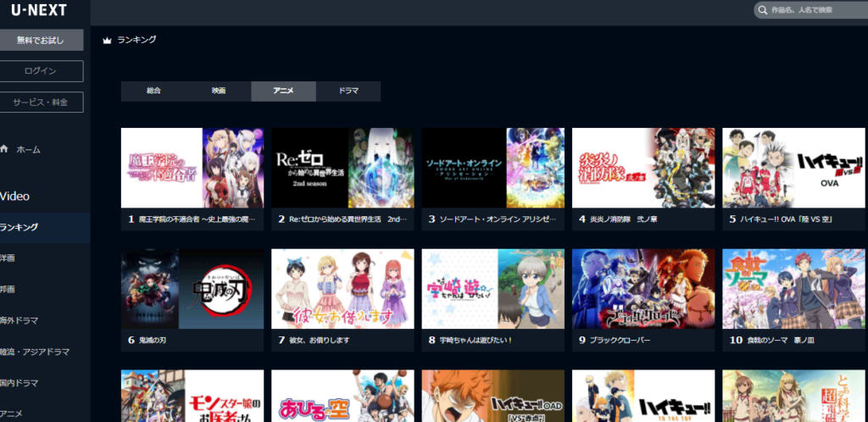Select the アニメ ranking tab
Image resolution: width=868 pixels, height=422 pixels.
283,92
